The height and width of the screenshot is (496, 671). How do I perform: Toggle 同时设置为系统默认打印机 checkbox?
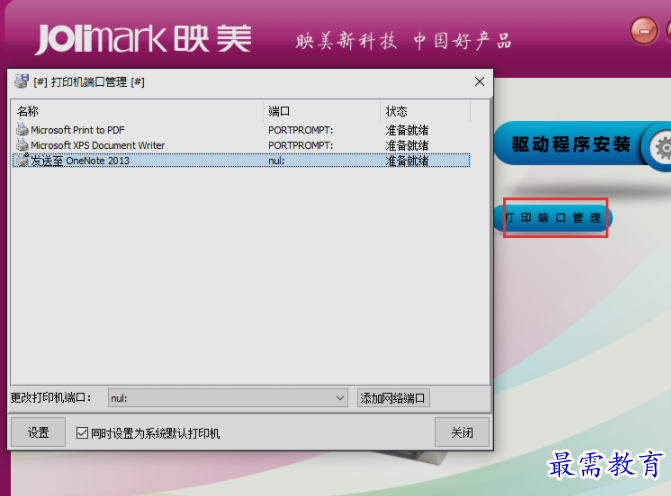tap(82, 433)
